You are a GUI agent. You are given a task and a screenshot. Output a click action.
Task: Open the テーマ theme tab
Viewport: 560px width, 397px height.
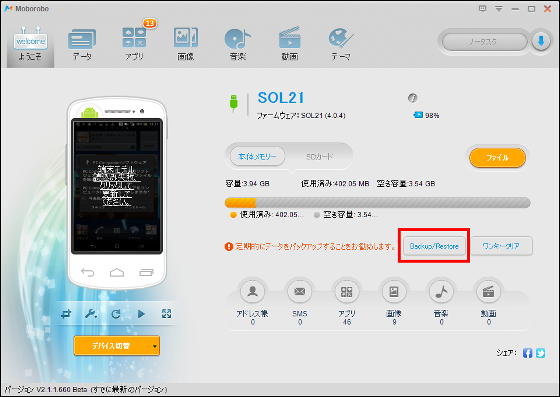341,45
